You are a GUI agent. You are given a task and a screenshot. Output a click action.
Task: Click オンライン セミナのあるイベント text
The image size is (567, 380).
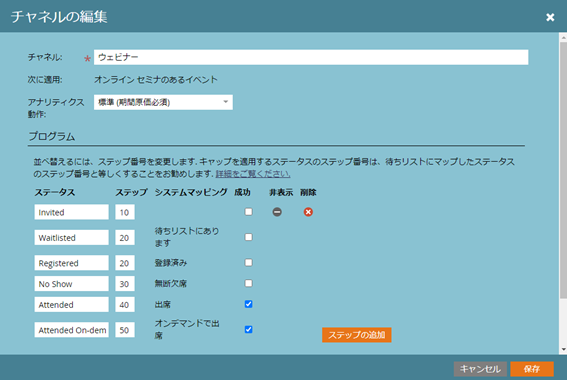coord(156,80)
